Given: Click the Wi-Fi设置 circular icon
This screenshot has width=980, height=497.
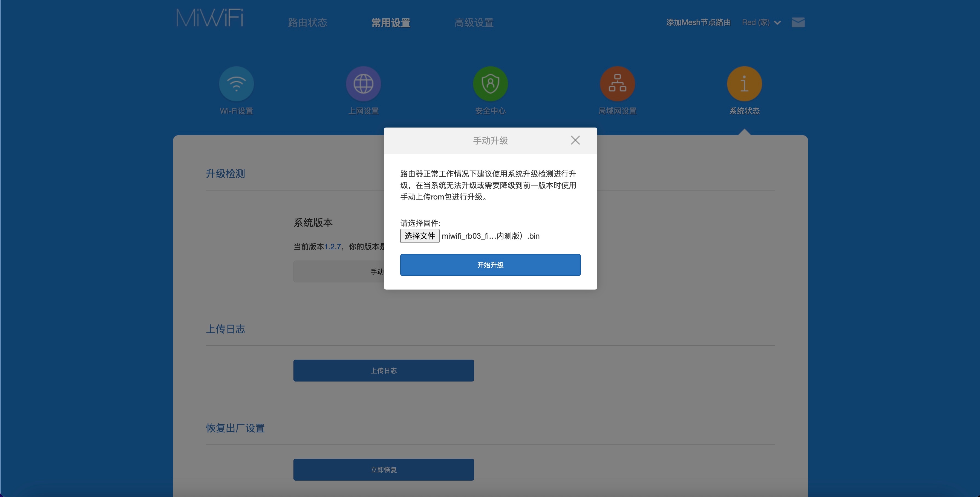Looking at the screenshot, I should click(x=236, y=84).
